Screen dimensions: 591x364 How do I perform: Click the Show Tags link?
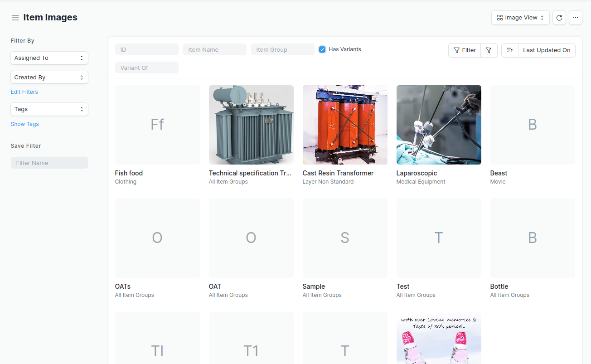[25, 124]
